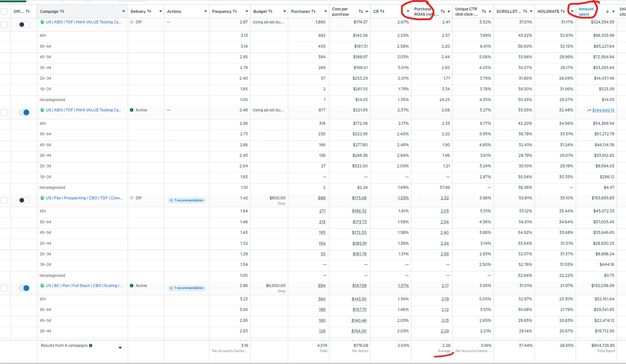This screenshot has height=364, width=626.
Task: Turn on the first MAX VALUE campaign toggle
Action: pos(24,25)
